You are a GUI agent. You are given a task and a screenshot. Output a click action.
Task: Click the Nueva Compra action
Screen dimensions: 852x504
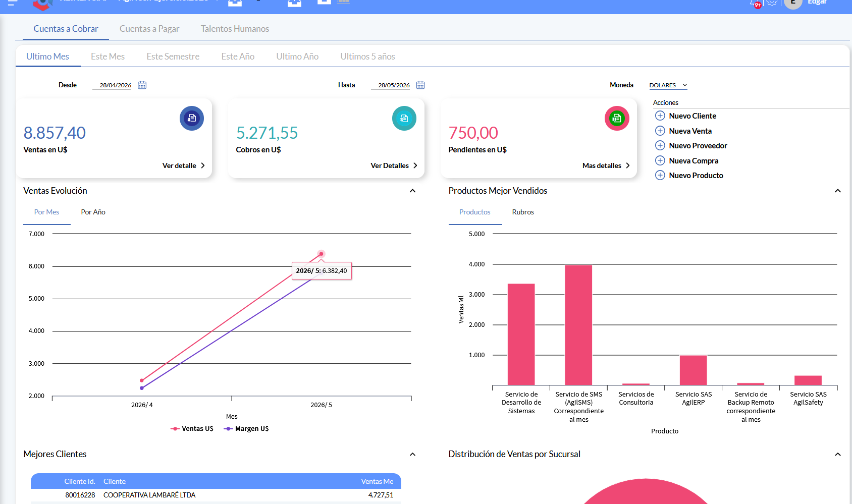tap(694, 160)
